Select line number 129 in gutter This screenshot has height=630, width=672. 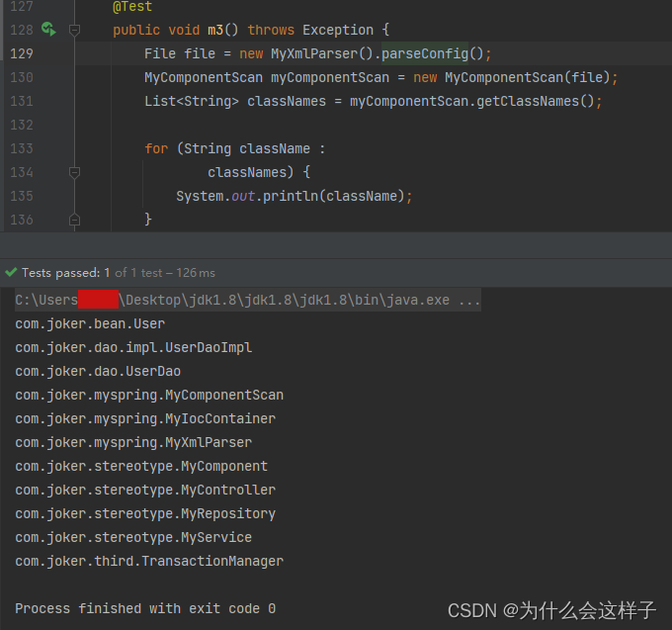point(22,53)
